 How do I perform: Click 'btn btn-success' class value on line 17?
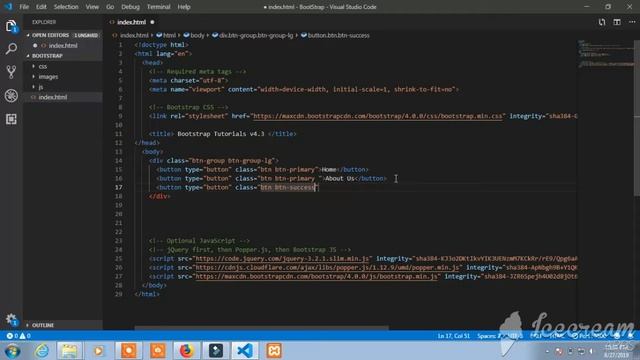288,187
